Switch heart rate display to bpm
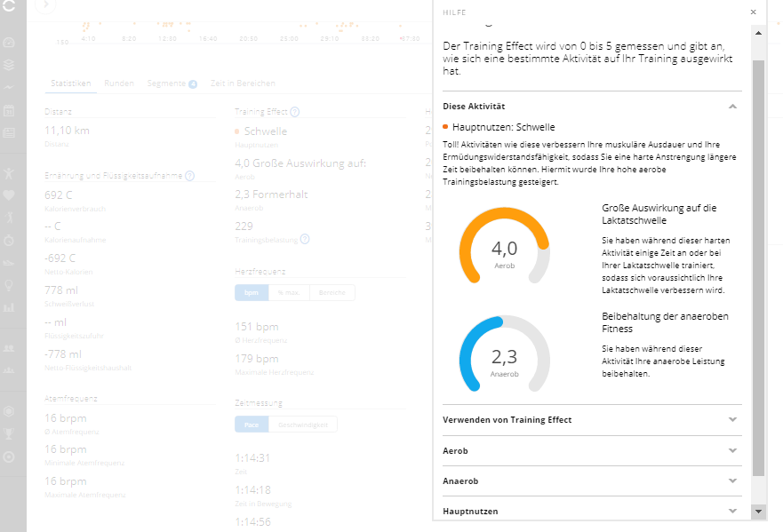783x532 pixels. click(x=252, y=293)
